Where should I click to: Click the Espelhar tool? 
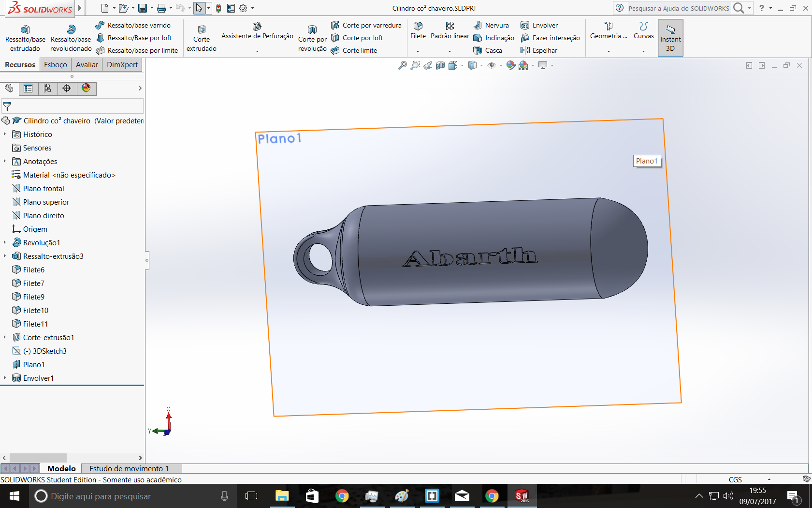pos(538,50)
